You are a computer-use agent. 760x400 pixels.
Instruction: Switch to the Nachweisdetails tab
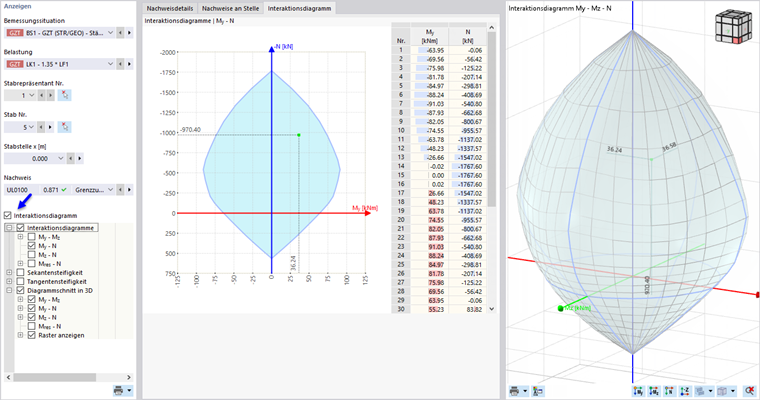tap(170, 8)
